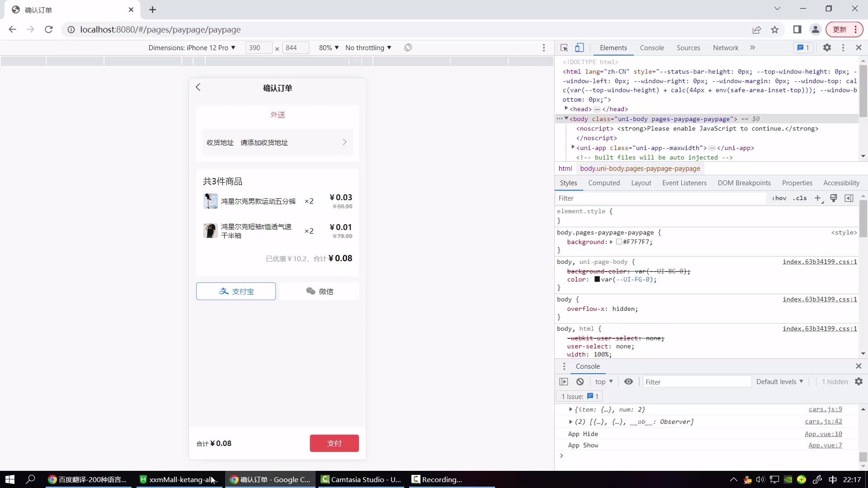Image resolution: width=868 pixels, height=488 pixels.
Task: Click new style rule plus icon
Action: (x=817, y=198)
